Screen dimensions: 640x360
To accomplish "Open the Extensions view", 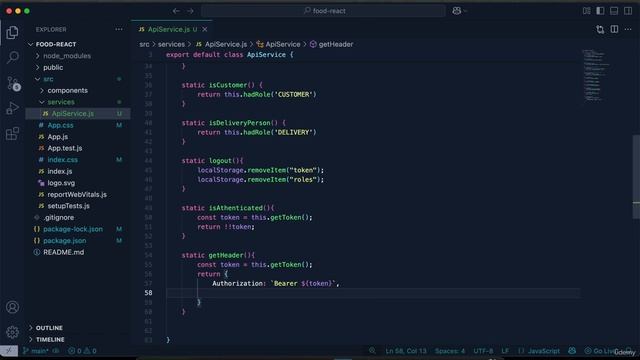I will (12, 133).
